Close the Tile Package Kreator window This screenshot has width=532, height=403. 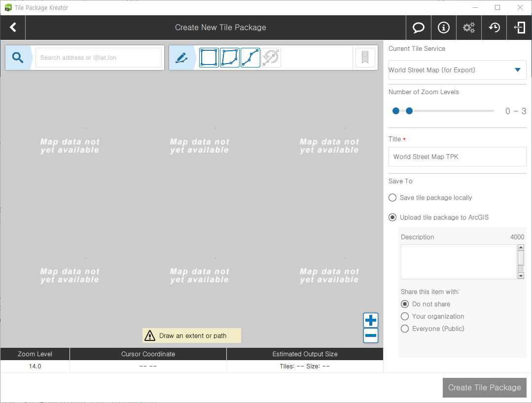coord(520,7)
